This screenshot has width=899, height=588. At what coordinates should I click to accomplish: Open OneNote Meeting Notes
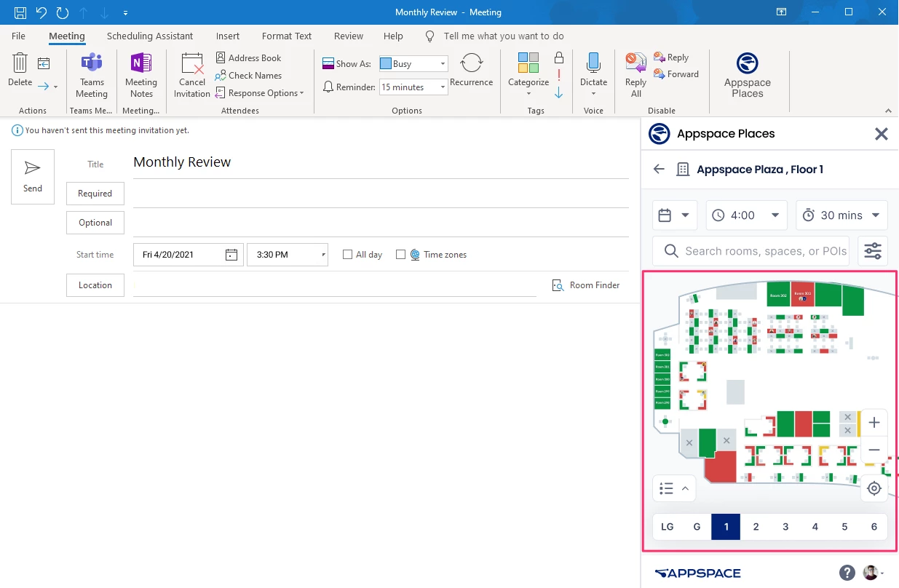pyautogui.click(x=141, y=76)
